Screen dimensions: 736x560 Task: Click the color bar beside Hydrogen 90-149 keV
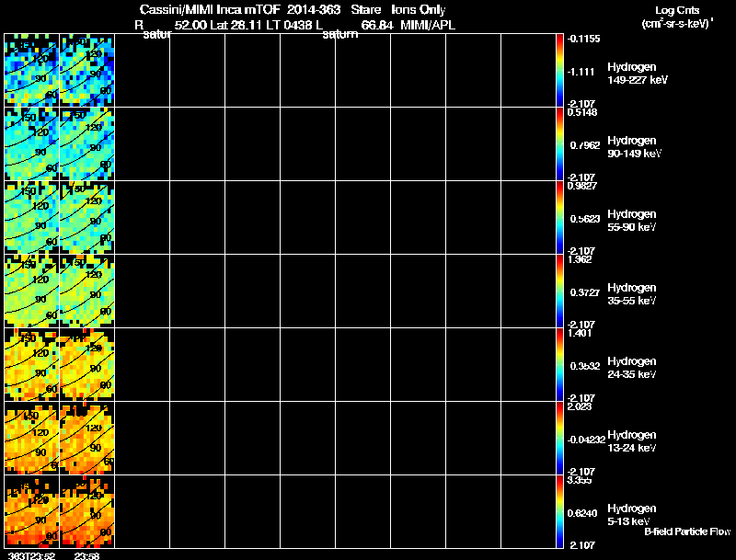[x=559, y=144]
